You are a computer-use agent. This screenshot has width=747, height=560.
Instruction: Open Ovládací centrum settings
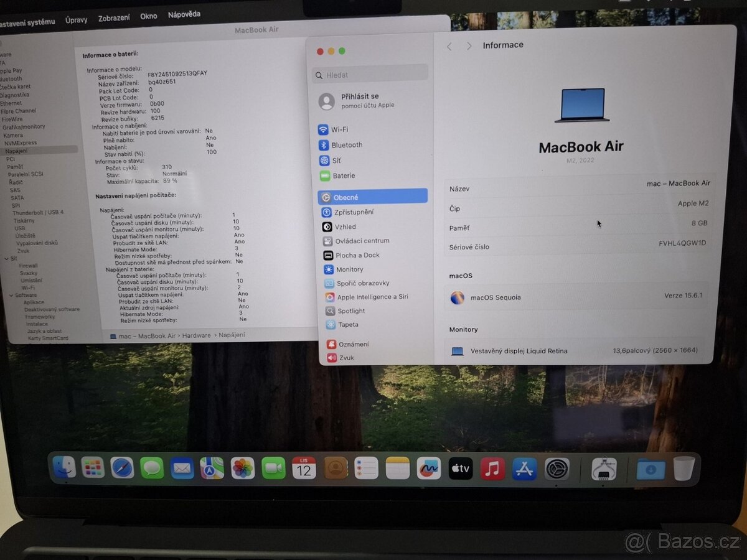pos(359,241)
